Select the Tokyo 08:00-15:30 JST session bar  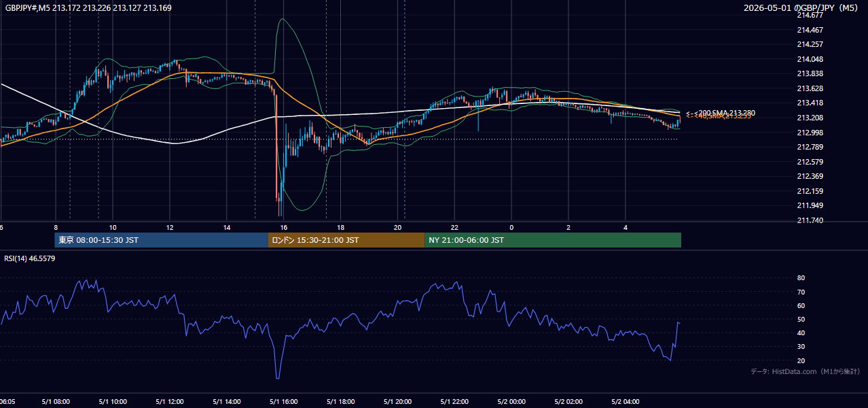pos(162,240)
